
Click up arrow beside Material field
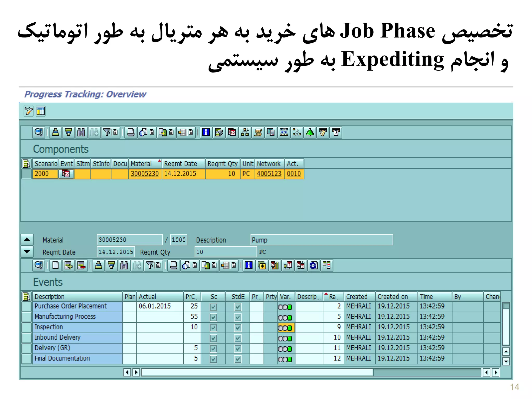click(27, 240)
